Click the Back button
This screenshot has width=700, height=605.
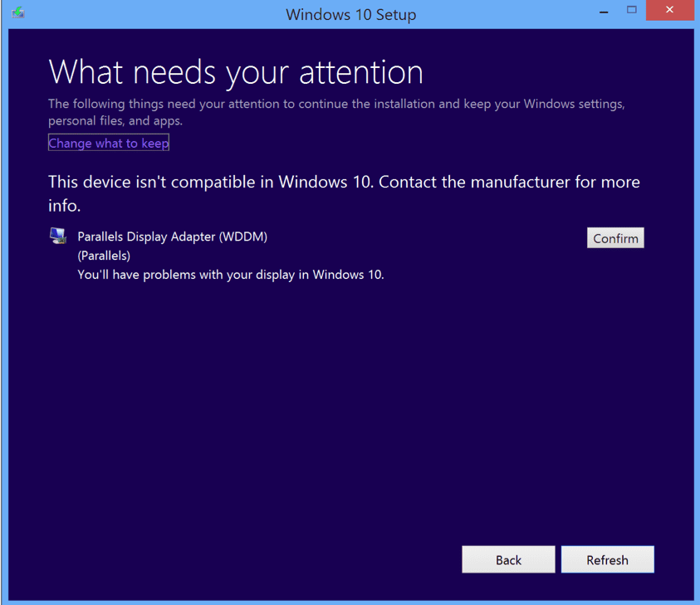[508, 559]
